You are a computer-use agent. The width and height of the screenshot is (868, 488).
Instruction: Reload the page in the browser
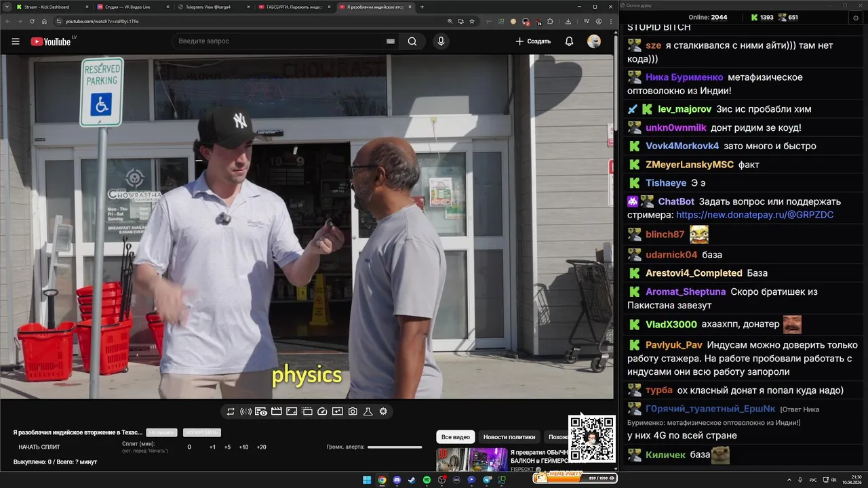(32, 21)
